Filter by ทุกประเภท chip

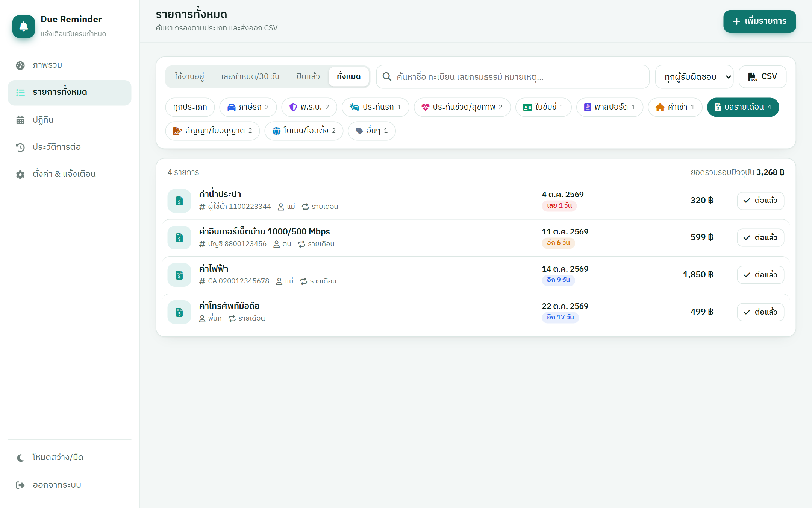pos(190,107)
